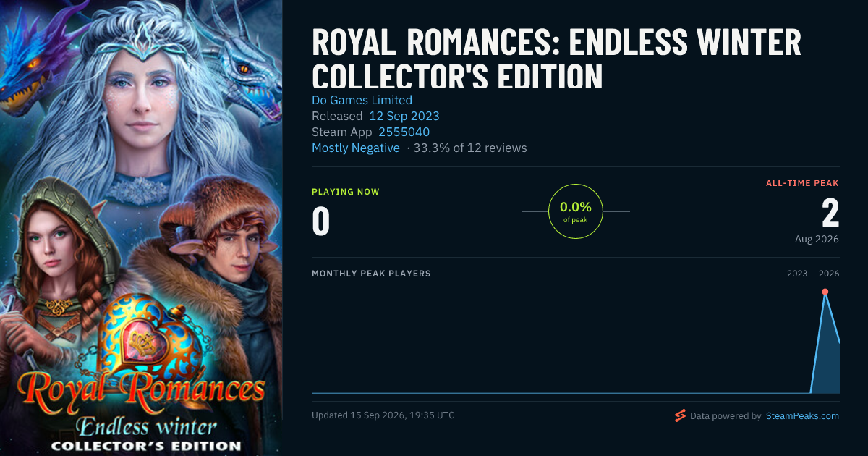Click the release date 12 Sep 2023
868x456 pixels.
(x=404, y=116)
